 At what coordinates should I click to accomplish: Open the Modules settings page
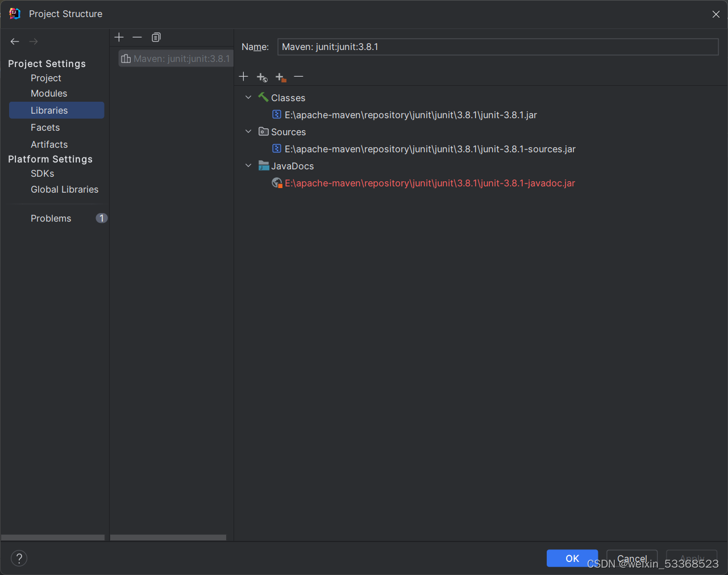point(49,93)
